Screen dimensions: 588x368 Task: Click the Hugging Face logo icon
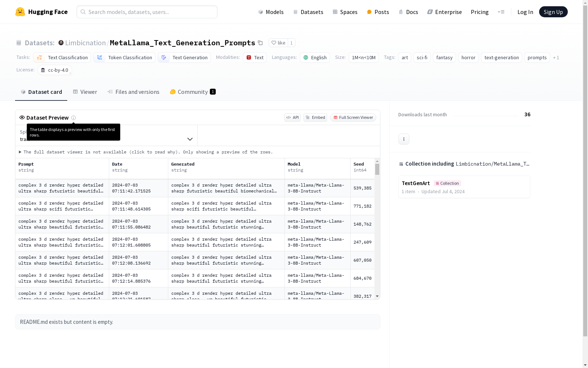(x=20, y=12)
